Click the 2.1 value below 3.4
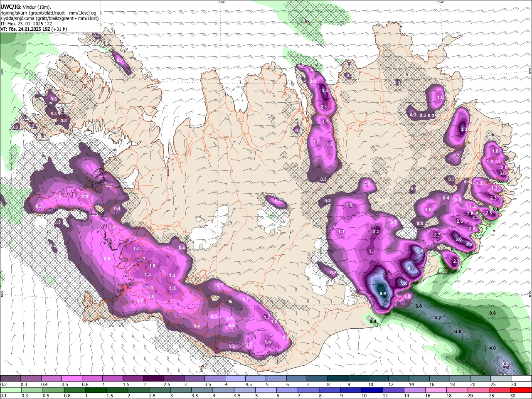Viewport: 532px width, 399px height. [325, 107]
